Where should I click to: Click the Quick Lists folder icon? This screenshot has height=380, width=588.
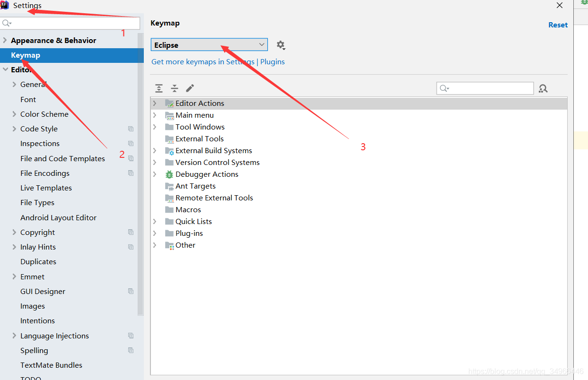pyautogui.click(x=169, y=222)
